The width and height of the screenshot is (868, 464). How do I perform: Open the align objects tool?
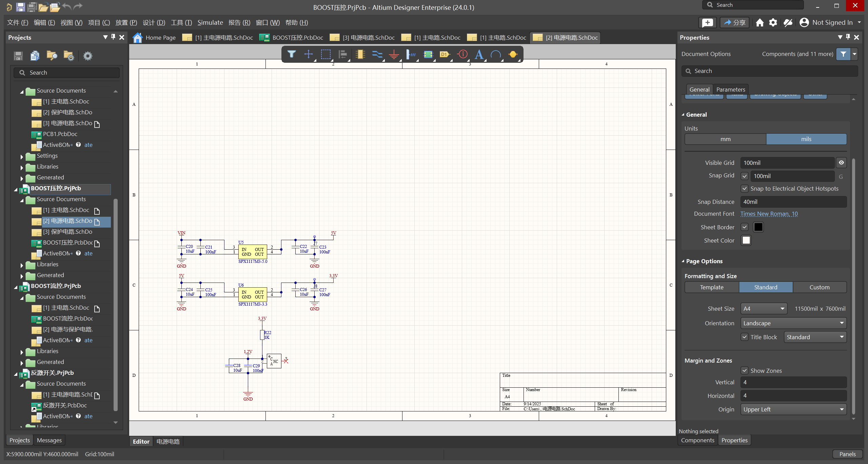coord(343,54)
